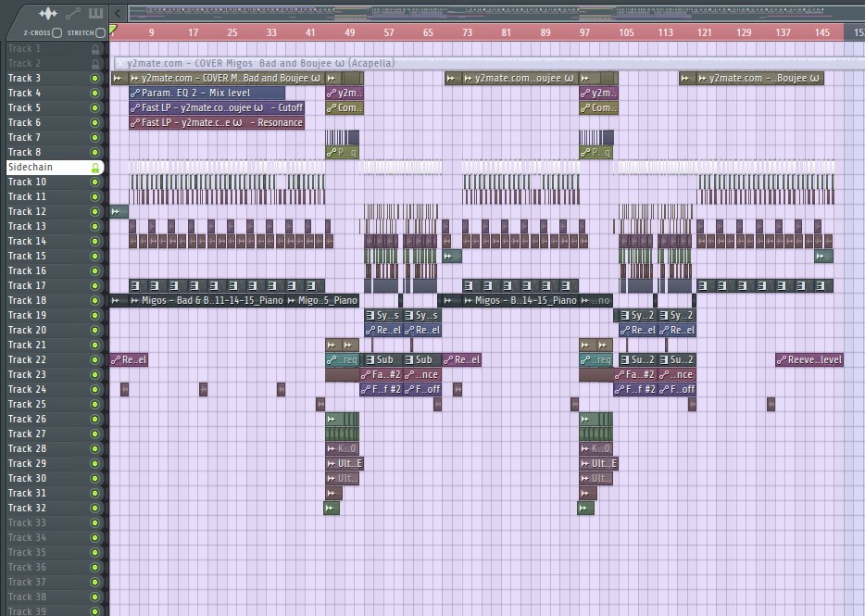Mute Track 22 with its green LED
Screen dimensions: 865x616
(x=94, y=360)
